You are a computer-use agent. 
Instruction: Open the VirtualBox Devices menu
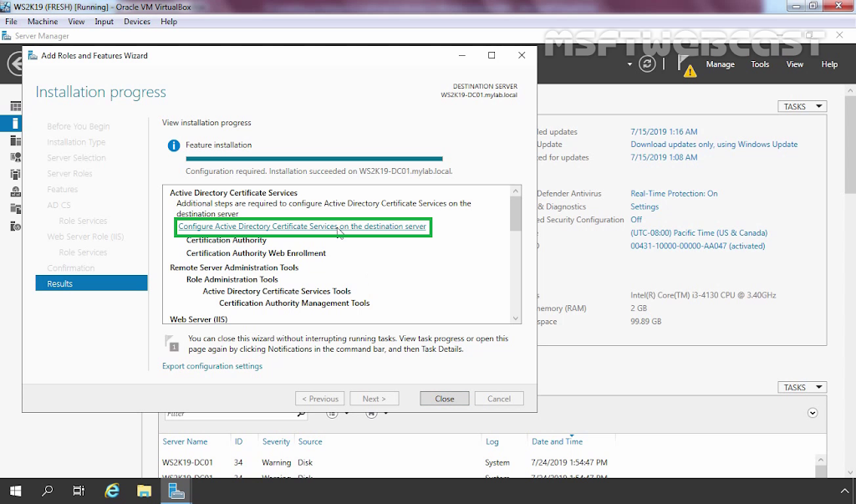tap(137, 21)
